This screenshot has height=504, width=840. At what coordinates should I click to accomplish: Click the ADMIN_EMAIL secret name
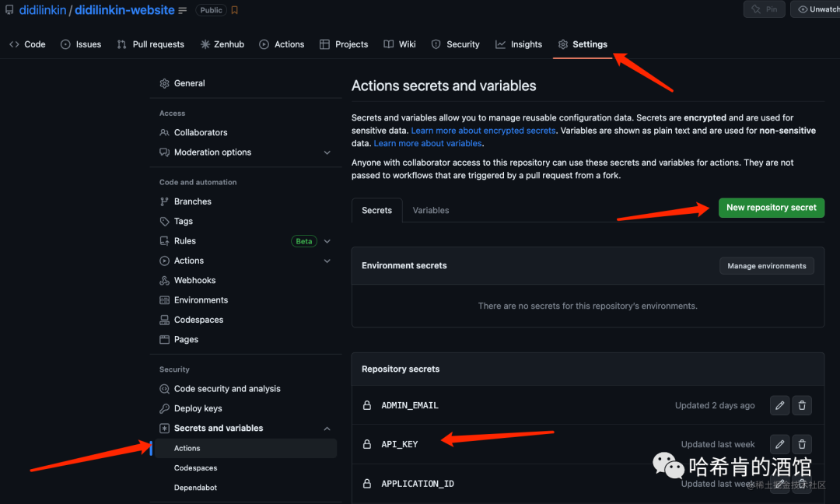click(410, 406)
